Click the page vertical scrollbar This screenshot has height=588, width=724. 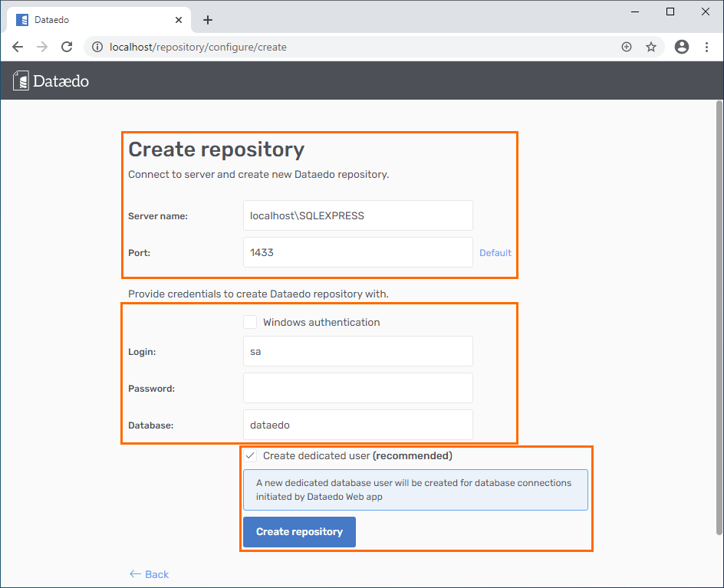pyautogui.click(x=719, y=307)
